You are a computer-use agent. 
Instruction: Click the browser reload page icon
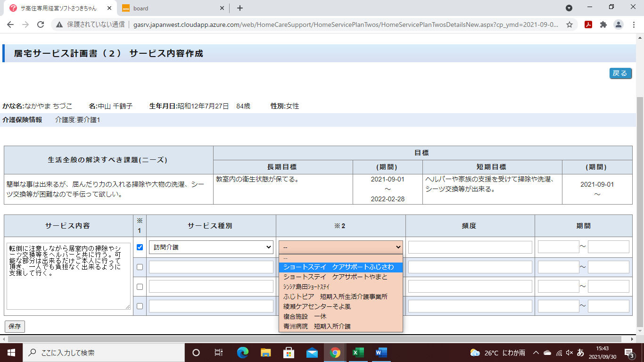click(x=41, y=25)
